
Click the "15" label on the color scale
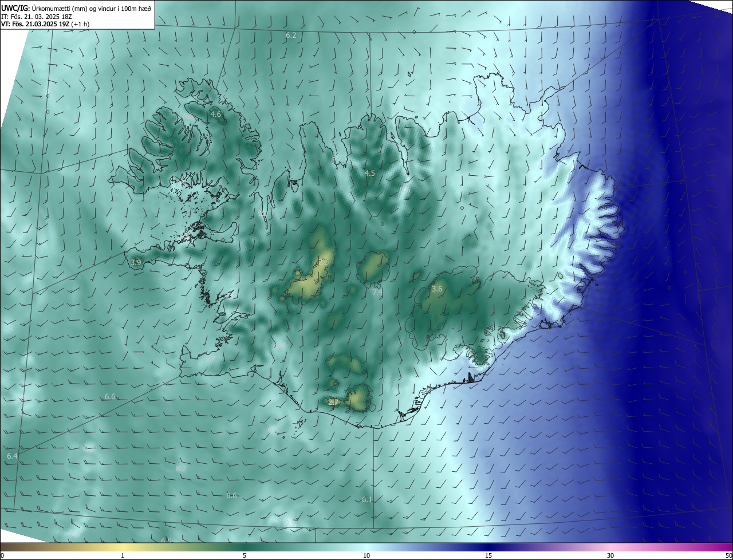tap(488, 556)
